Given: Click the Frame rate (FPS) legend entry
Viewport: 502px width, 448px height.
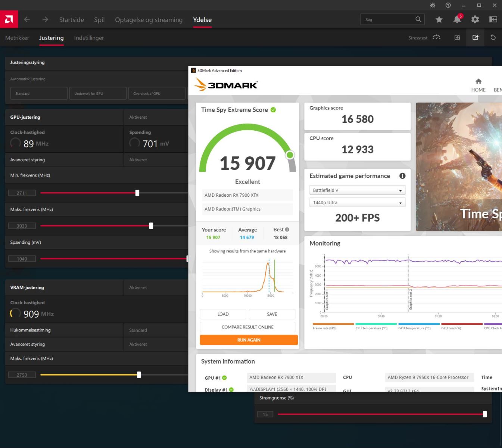Looking at the screenshot, I should click(333, 326).
